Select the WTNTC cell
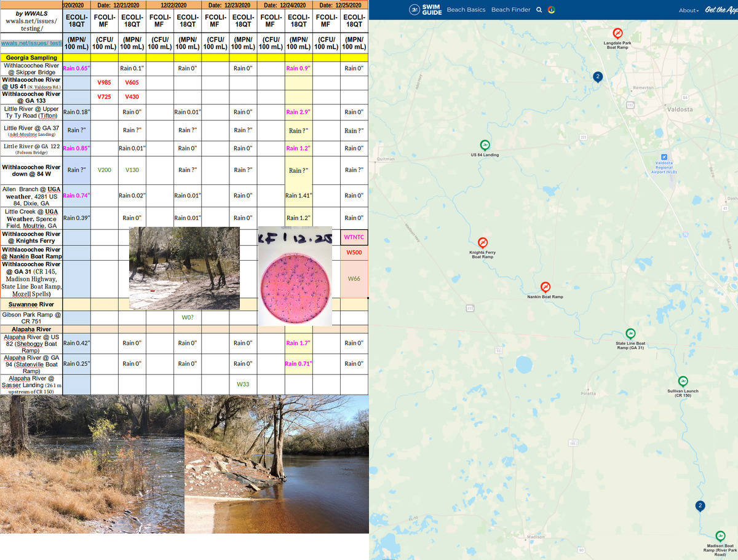 [x=354, y=237]
